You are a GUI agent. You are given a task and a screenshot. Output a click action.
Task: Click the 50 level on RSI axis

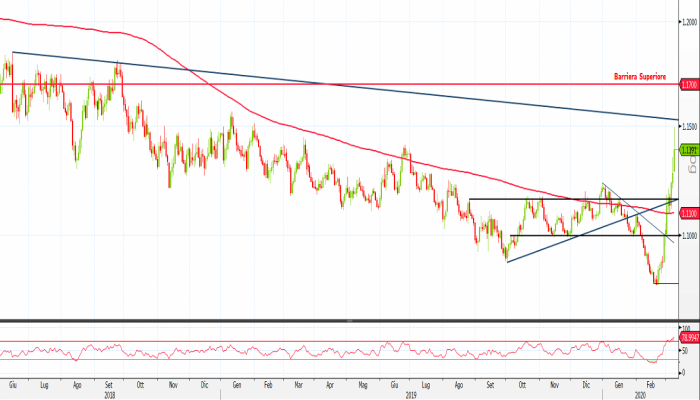[685, 351]
